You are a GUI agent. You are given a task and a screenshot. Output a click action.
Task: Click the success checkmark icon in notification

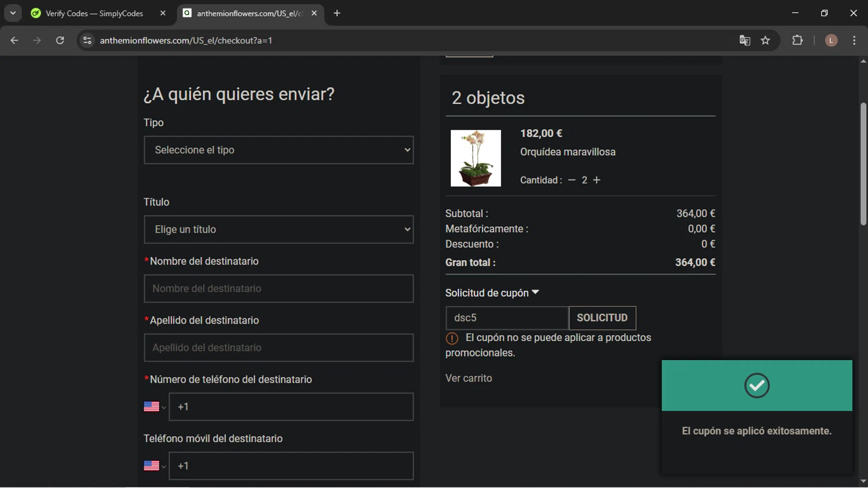coord(757,386)
